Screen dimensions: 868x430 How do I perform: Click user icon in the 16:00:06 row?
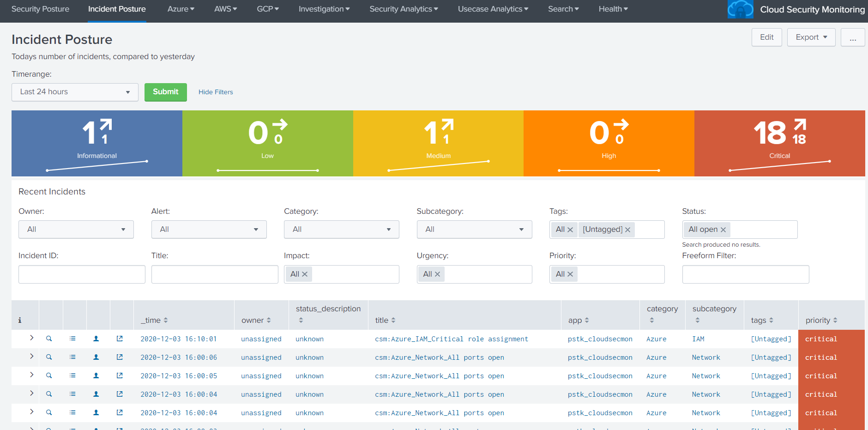(x=96, y=357)
